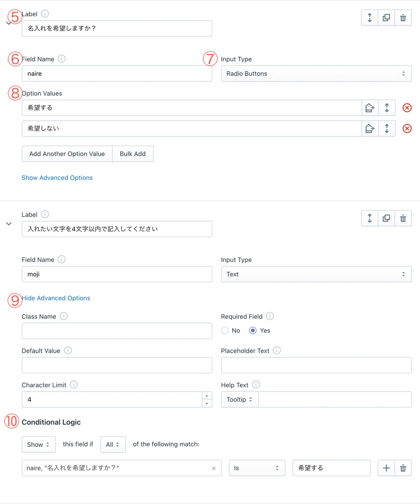Decrease the Character Limit value
The image size is (420, 504).
click(207, 403)
